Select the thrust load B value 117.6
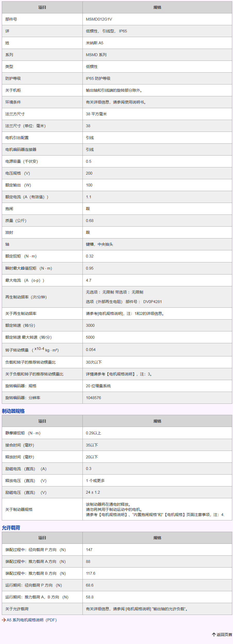 click(91, 573)
